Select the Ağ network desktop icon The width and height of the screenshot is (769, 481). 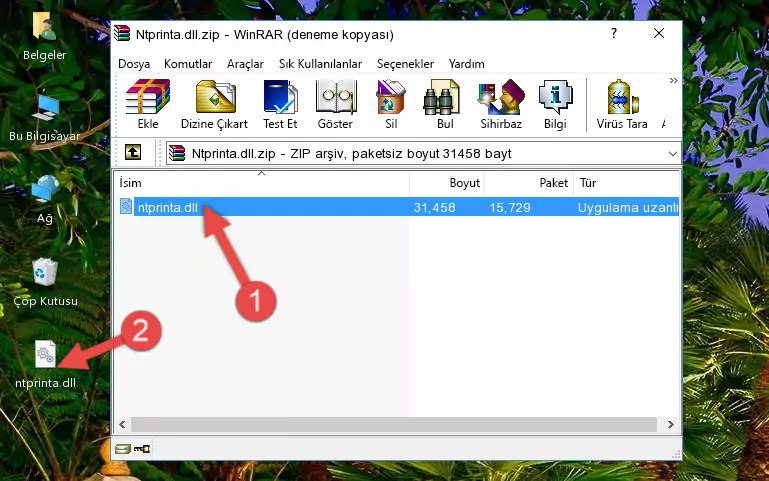45,199
